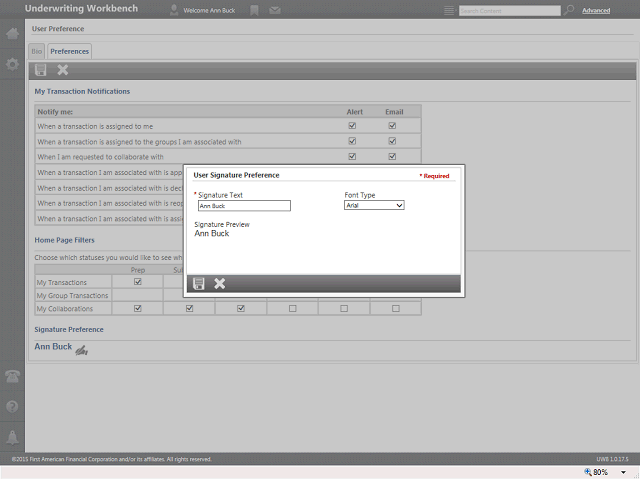Check fourth checkbox in My Collaborations row
640x480 pixels.
293,309
